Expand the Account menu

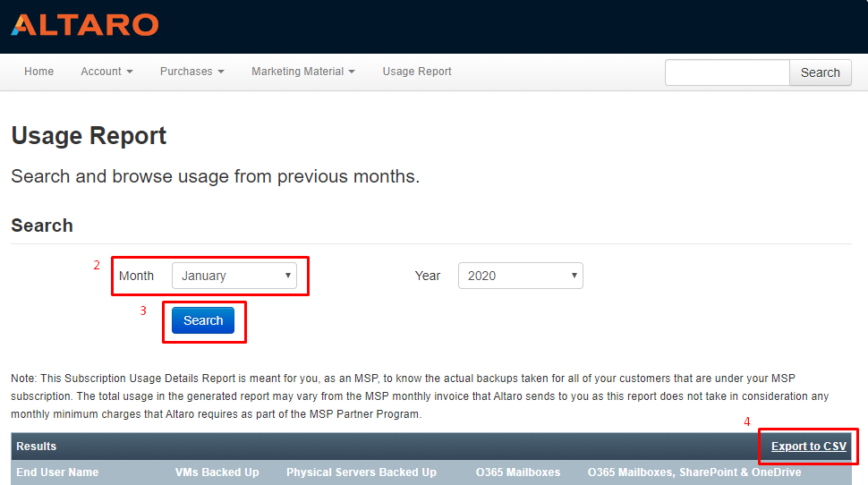point(106,72)
